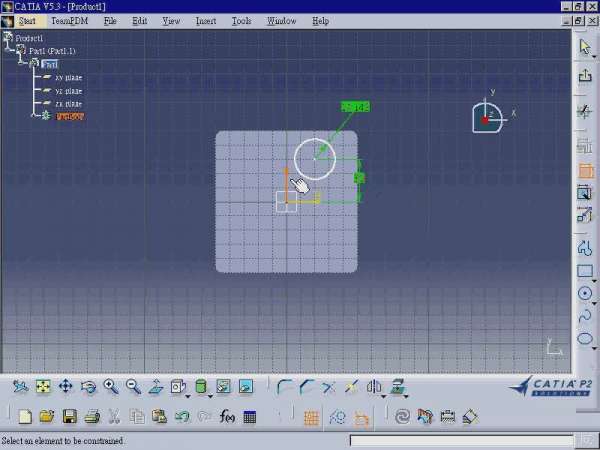Viewport: 600px width, 450px height.
Task: Open the Tools menu
Action: pos(241,21)
